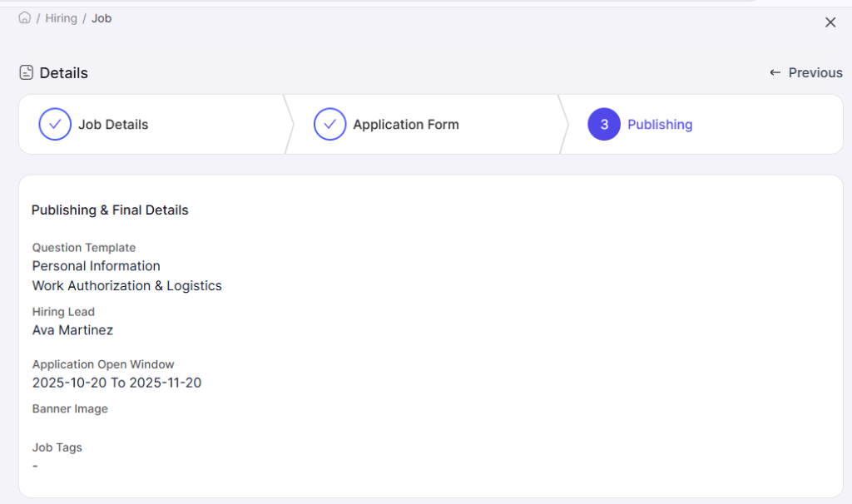
Task: Switch to the Job Details step
Action: tap(113, 125)
